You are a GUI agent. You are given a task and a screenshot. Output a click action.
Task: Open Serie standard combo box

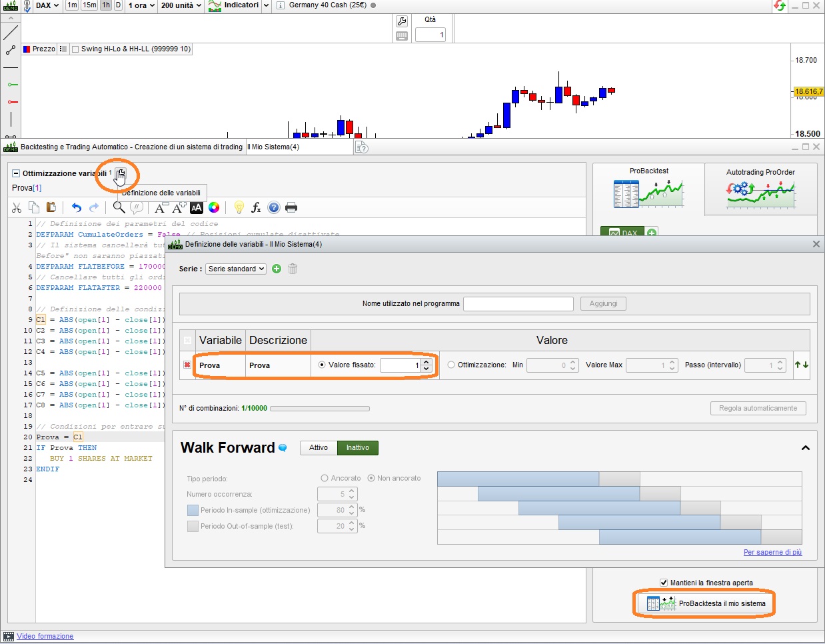click(236, 269)
